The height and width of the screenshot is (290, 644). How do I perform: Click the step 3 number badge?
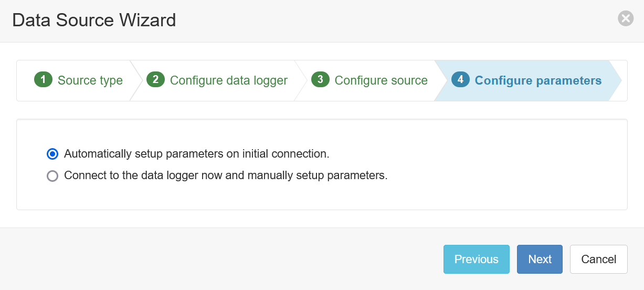pos(320,80)
